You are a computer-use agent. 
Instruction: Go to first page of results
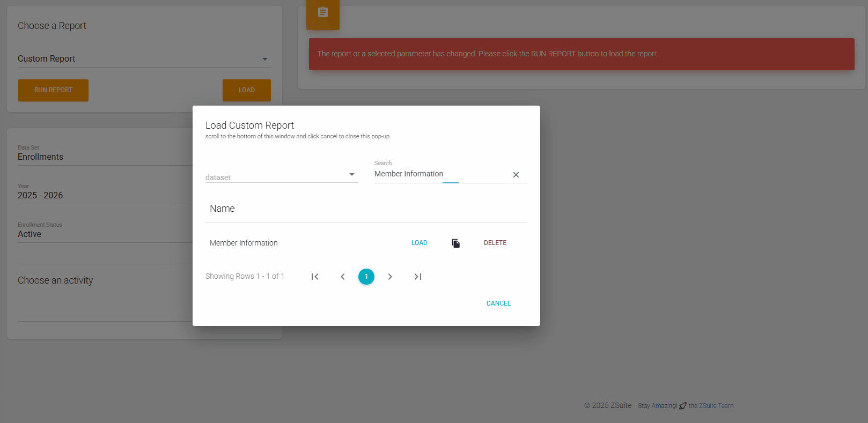point(315,277)
